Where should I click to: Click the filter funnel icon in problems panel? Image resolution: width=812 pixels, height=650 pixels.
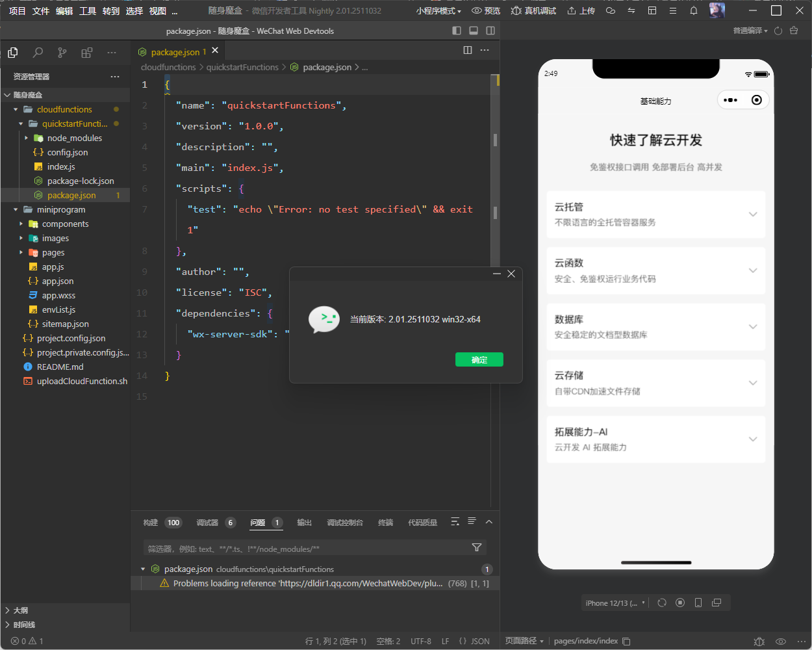click(477, 548)
